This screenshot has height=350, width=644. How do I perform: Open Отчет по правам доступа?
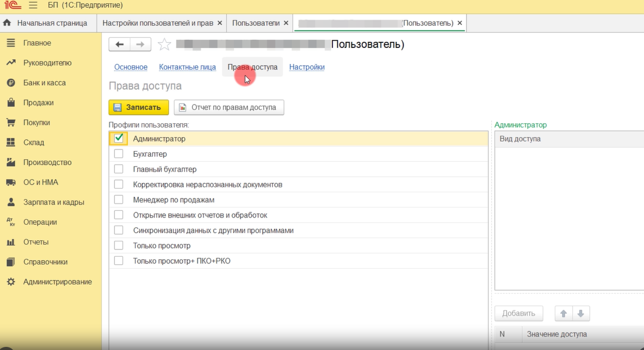(x=229, y=107)
